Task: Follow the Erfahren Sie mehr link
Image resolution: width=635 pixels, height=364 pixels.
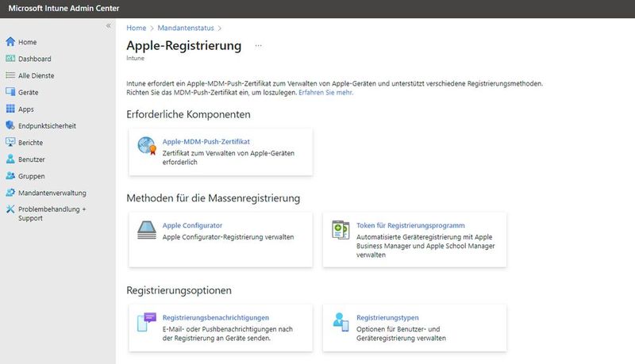Action: pyautogui.click(x=325, y=92)
